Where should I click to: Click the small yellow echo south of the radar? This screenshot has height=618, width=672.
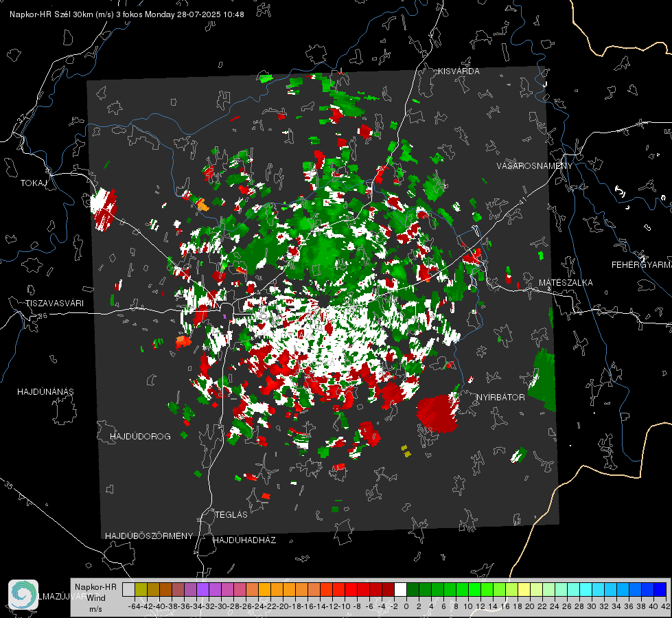click(406, 450)
